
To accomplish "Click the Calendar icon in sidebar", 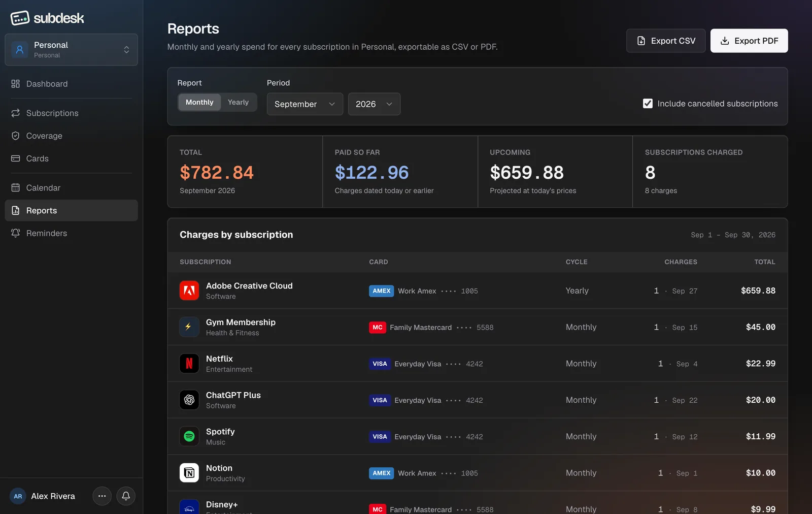I will (x=16, y=187).
